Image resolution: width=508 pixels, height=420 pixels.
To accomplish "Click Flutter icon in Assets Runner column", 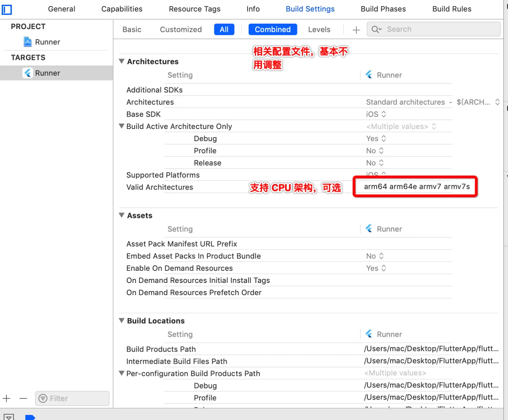I will 369,229.
